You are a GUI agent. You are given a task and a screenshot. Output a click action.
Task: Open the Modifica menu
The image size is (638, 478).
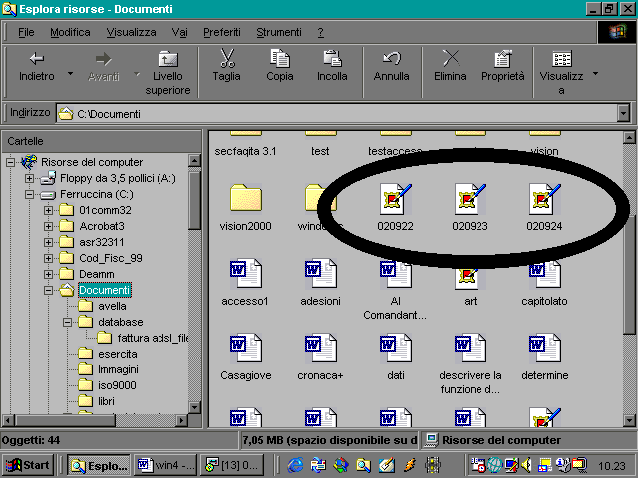click(70, 32)
